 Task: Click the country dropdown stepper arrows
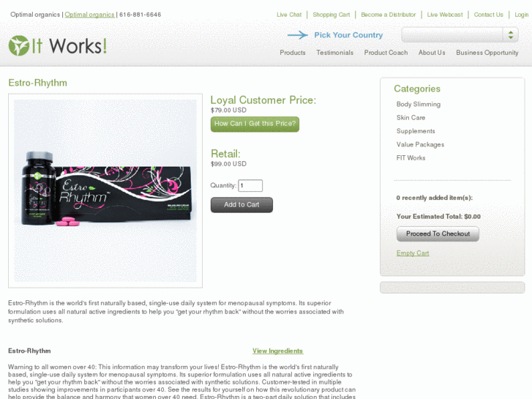pos(511,34)
